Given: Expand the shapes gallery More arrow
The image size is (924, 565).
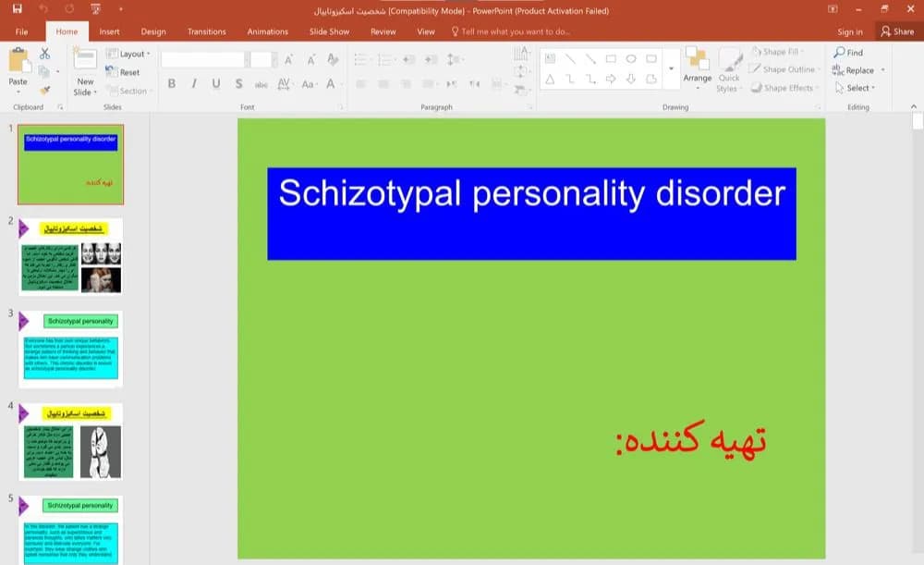Looking at the screenshot, I should pos(671,68).
